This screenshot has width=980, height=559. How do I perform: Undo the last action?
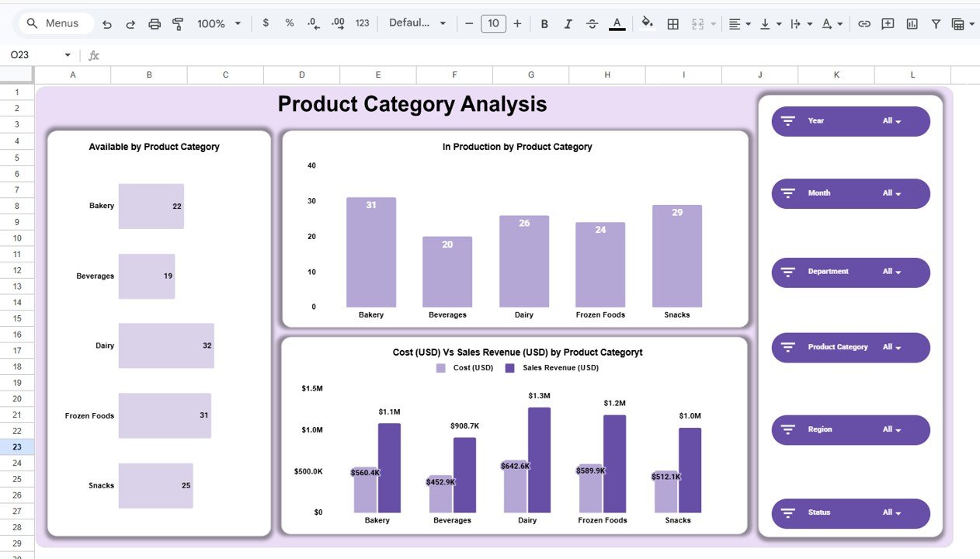[107, 23]
